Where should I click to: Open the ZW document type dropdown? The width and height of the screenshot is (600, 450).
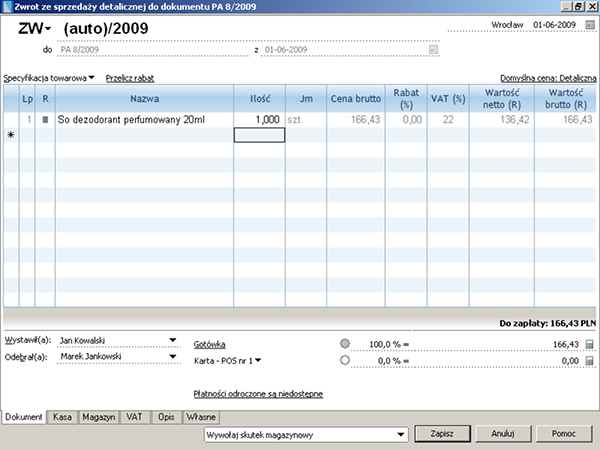[33, 28]
